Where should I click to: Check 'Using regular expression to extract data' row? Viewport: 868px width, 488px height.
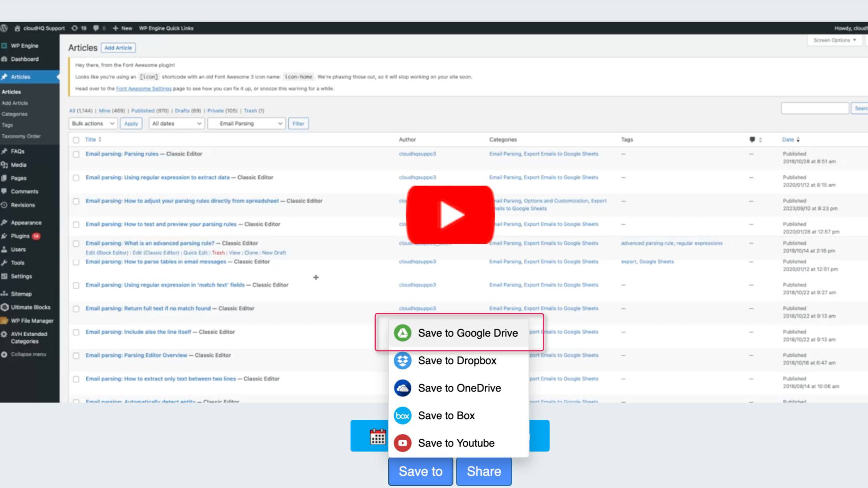(76, 178)
